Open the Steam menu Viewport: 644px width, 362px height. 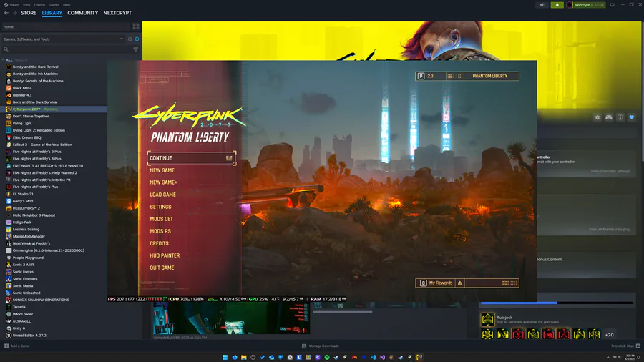[x=14, y=5]
